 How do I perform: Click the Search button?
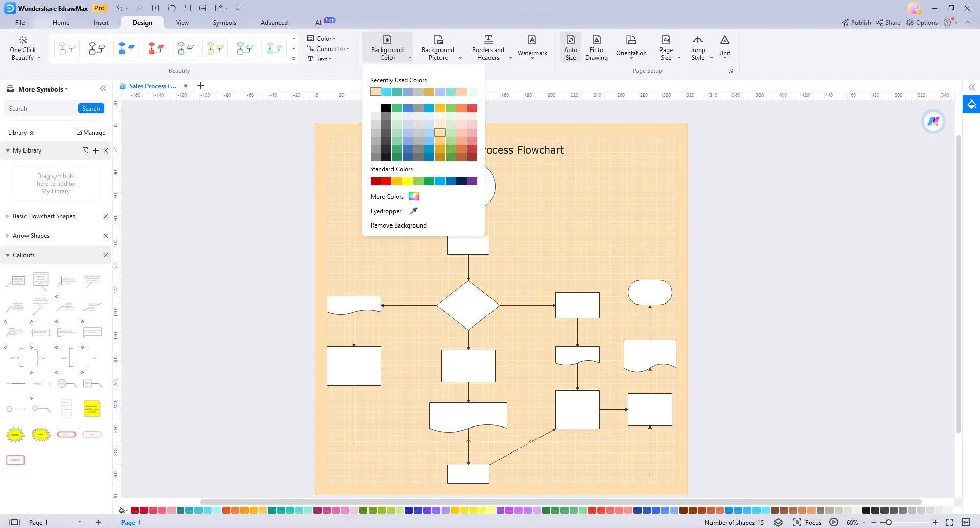point(91,108)
